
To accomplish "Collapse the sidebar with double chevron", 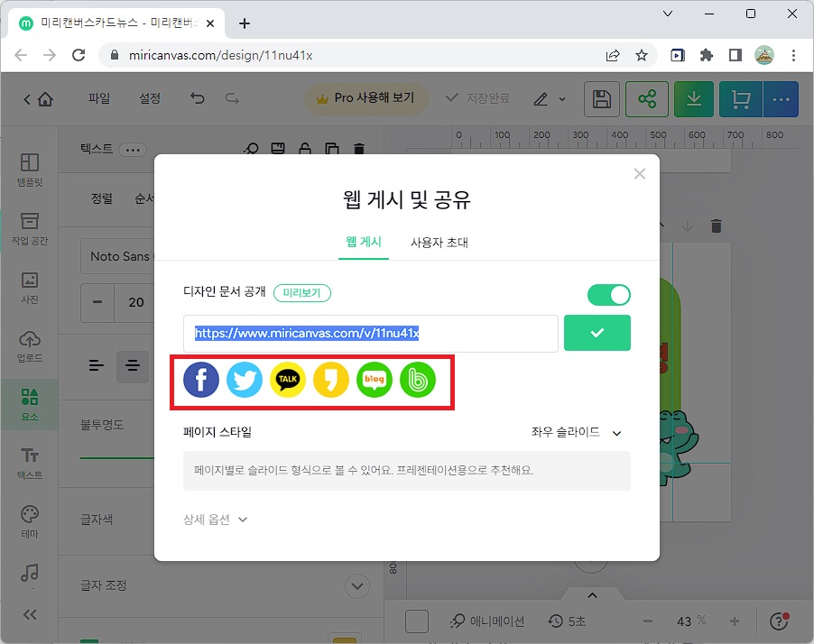I will click(x=30, y=615).
